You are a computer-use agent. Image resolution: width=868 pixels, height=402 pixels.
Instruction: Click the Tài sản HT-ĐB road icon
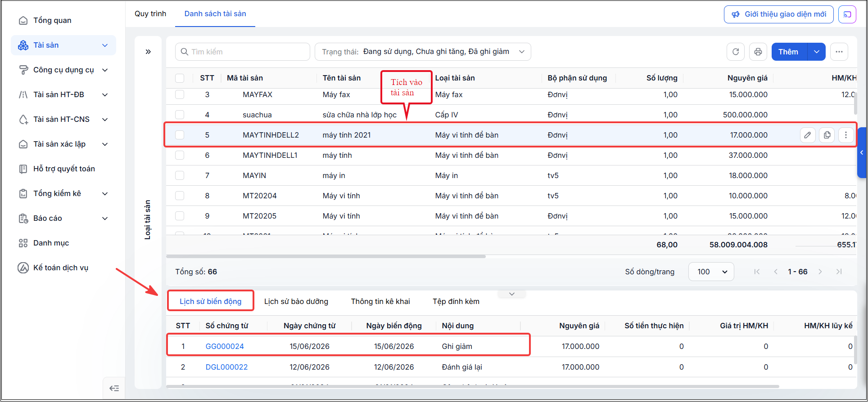23,94
